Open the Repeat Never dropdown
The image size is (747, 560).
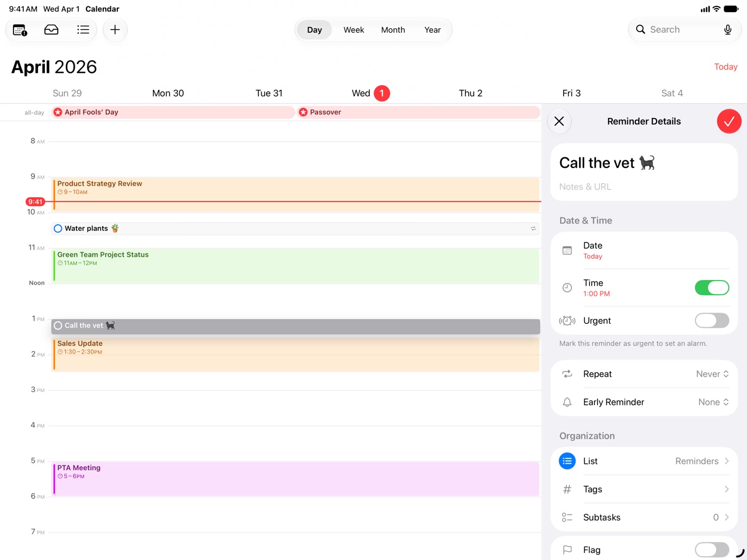(713, 374)
